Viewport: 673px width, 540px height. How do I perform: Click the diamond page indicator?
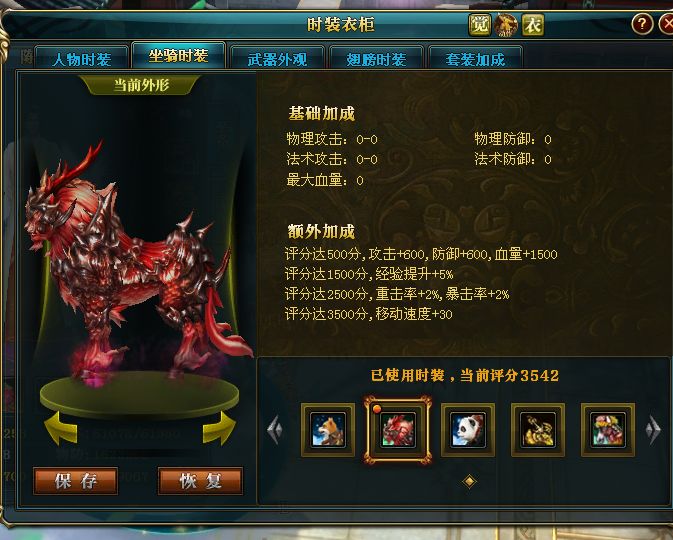469,482
